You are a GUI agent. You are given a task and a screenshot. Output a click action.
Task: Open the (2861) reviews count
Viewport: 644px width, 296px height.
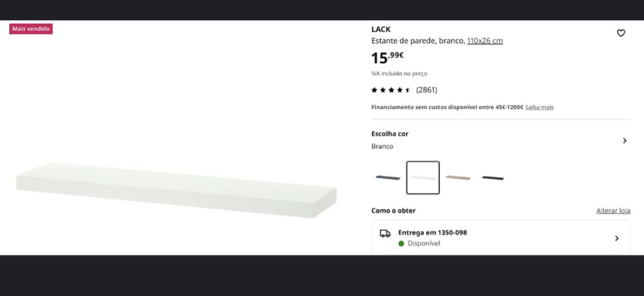426,90
